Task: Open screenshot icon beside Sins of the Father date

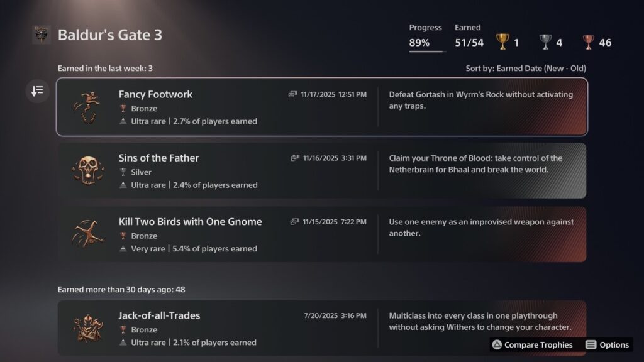Action: pyautogui.click(x=295, y=158)
